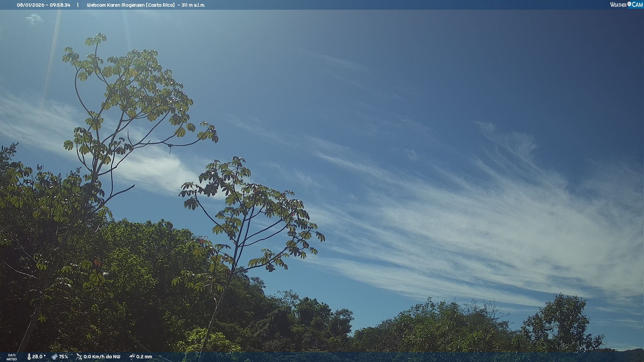Click the humidity water-drops icon
The height and width of the screenshot is (362, 644).
[54, 357]
